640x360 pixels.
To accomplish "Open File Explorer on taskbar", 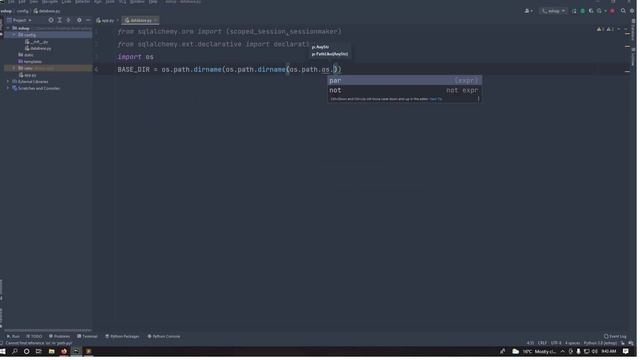I will pyautogui.click(x=51, y=352).
